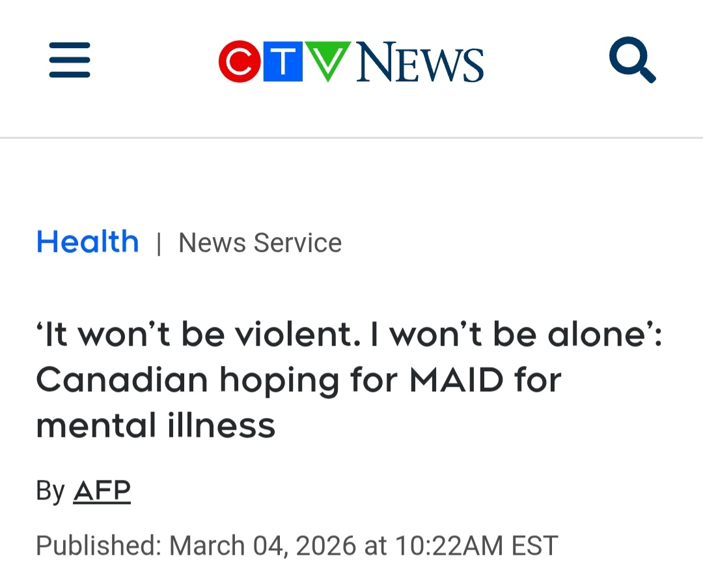The image size is (703, 588).
Task: Click the red C circle logo
Action: click(x=239, y=62)
